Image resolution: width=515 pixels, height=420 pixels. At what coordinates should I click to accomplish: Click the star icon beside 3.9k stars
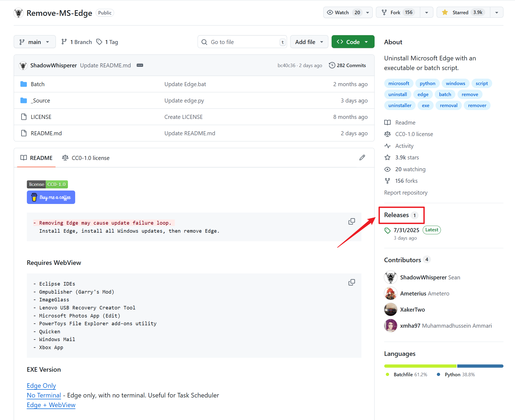coord(387,158)
